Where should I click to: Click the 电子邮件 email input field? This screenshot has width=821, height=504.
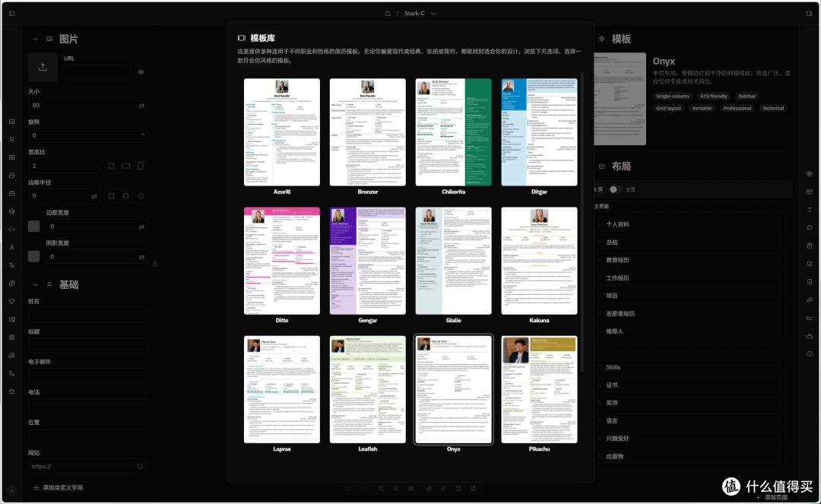click(x=87, y=376)
